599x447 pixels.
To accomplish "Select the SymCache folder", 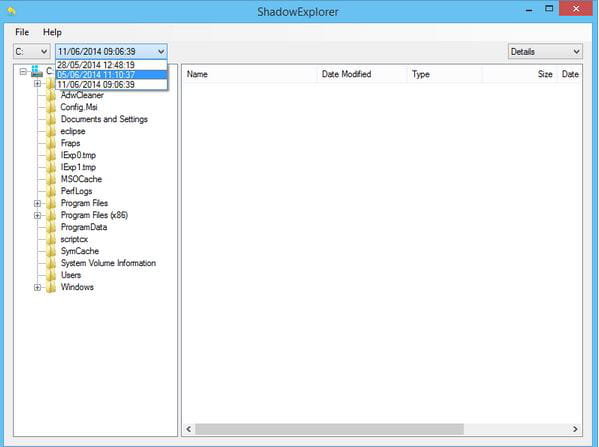I will tap(80, 251).
